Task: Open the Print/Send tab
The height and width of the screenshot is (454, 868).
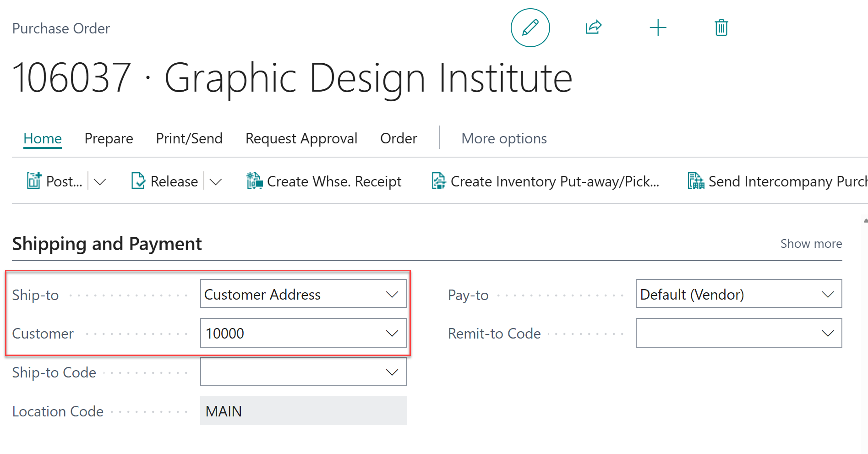Action: pos(189,138)
